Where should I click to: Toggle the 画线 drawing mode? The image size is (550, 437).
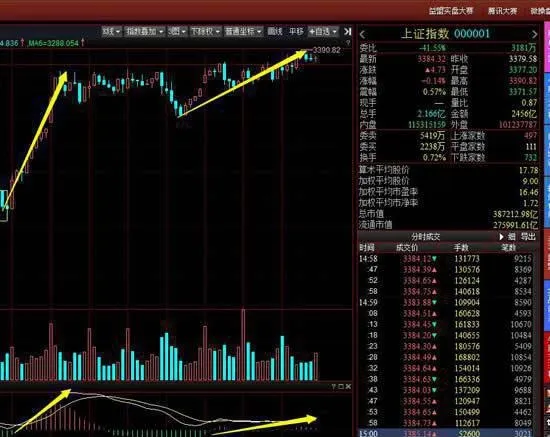point(275,32)
